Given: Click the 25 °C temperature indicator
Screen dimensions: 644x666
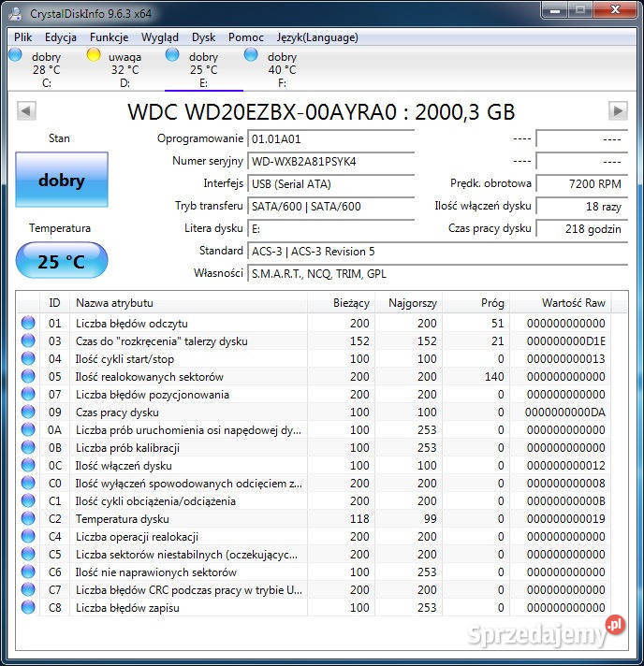Looking at the screenshot, I should 62,261.
